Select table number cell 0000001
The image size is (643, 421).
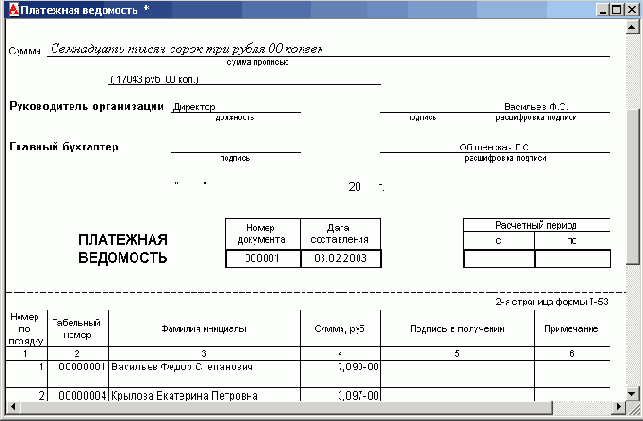pyautogui.click(x=77, y=368)
